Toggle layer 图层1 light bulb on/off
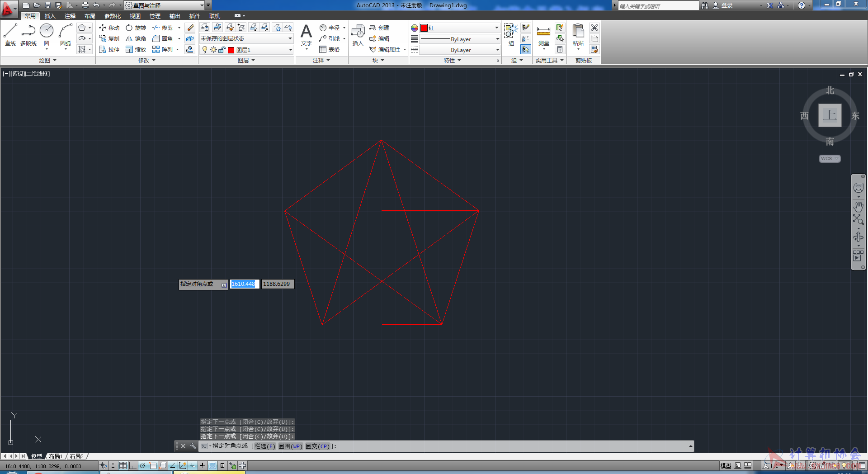Screen dimensions: 868x474 (205, 50)
